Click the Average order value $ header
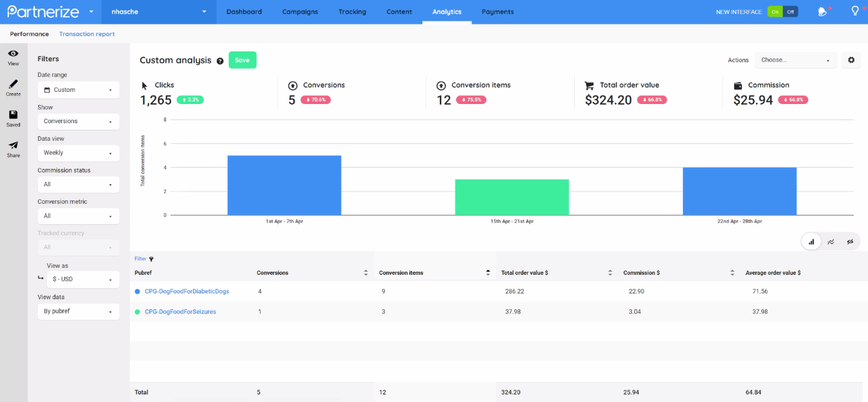Image resolution: width=868 pixels, height=402 pixels. click(x=773, y=273)
